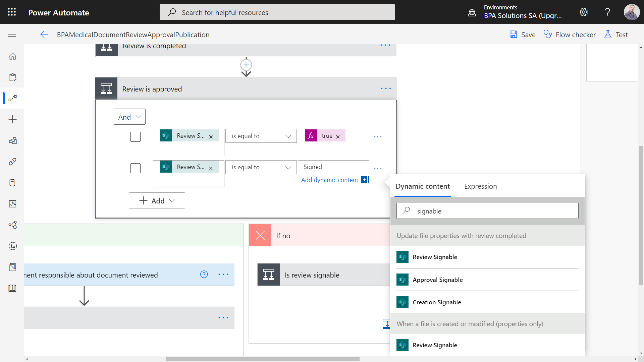Open Process advisor icon in sidebar
Screen dimensions: 644x362
(12, 246)
